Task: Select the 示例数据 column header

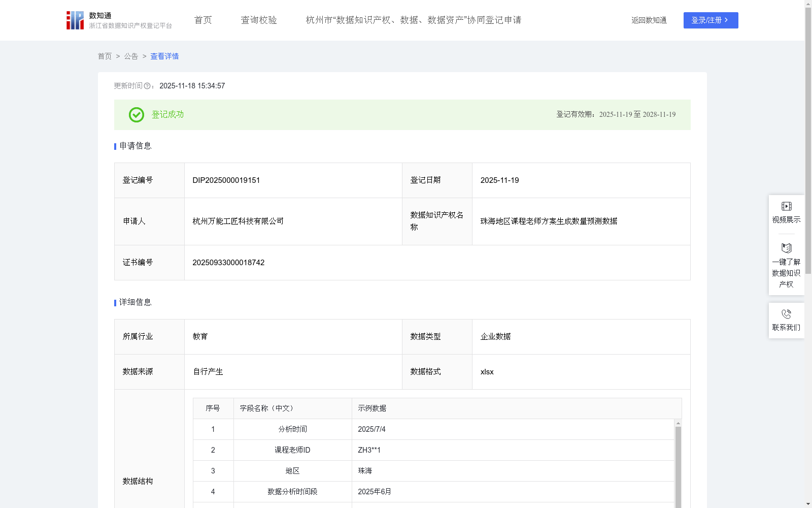Action: pos(373,408)
